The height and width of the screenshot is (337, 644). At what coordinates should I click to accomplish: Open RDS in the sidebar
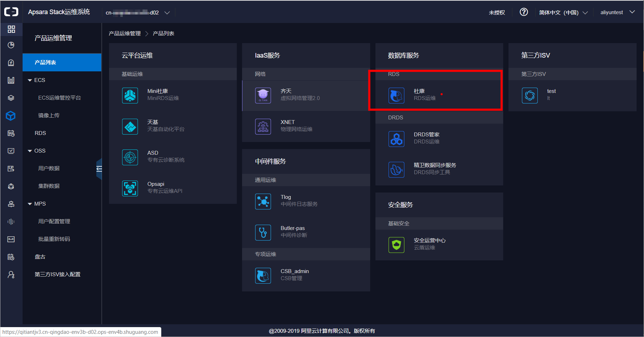[x=40, y=133]
